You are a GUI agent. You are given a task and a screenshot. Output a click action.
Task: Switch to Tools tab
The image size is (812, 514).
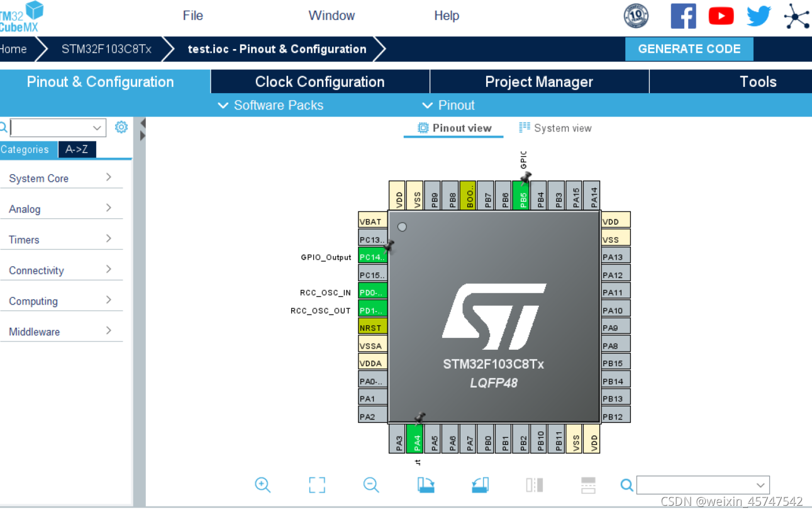(x=758, y=82)
